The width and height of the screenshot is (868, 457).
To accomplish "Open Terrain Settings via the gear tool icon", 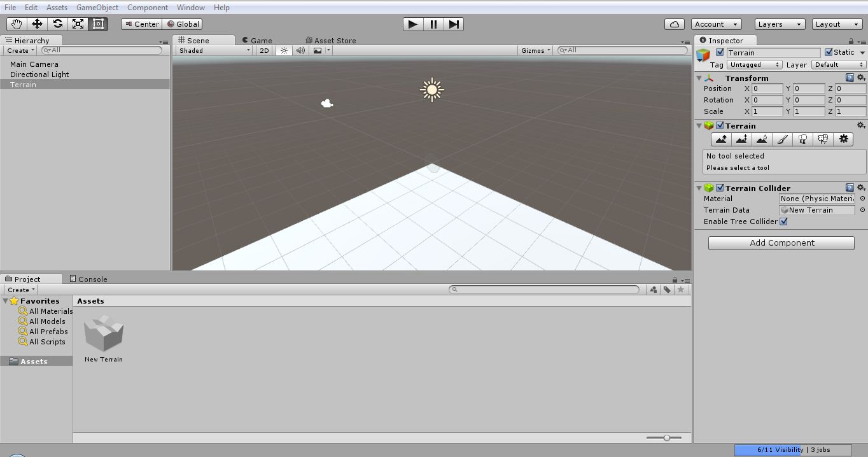I will [x=843, y=139].
